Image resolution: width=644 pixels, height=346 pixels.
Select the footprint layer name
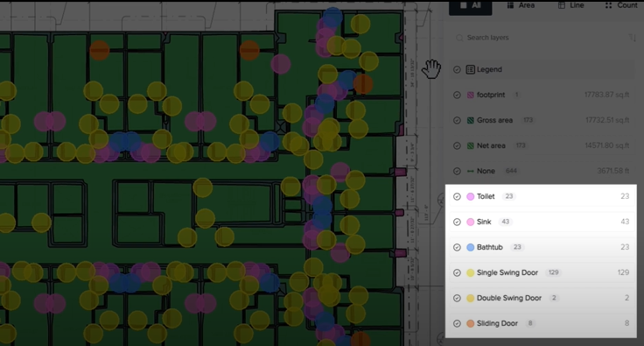491,95
